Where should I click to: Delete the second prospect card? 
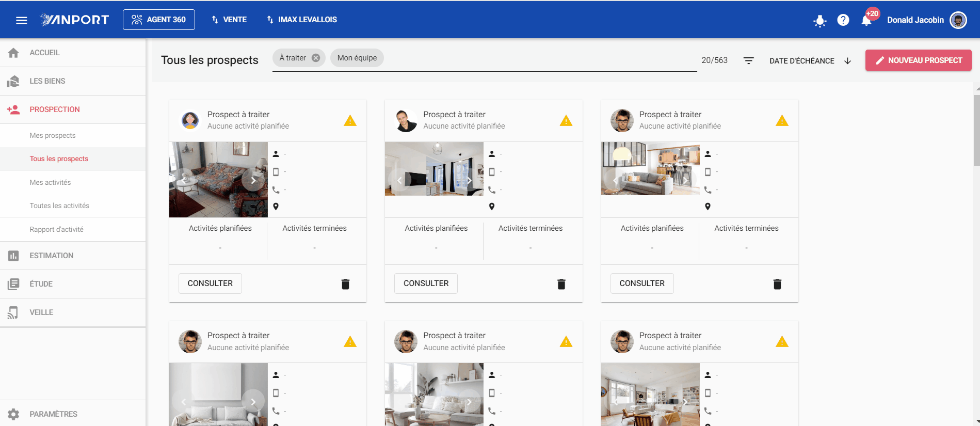561,284
